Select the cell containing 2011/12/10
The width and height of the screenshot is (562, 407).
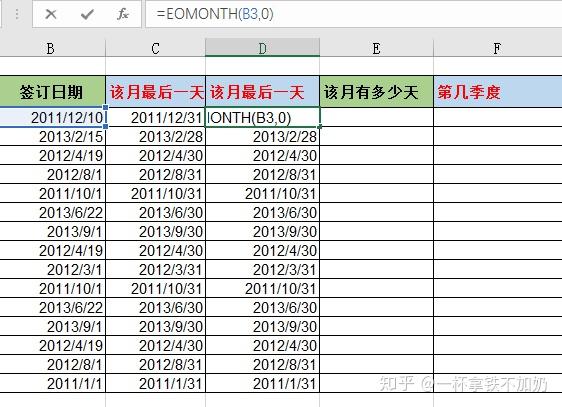tap(52, 117)
